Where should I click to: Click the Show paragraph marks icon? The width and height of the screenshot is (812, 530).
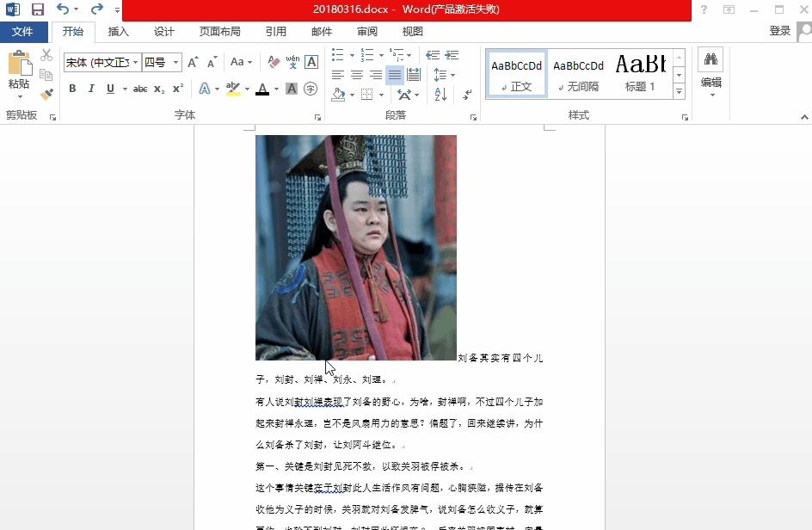coord(467,95)
